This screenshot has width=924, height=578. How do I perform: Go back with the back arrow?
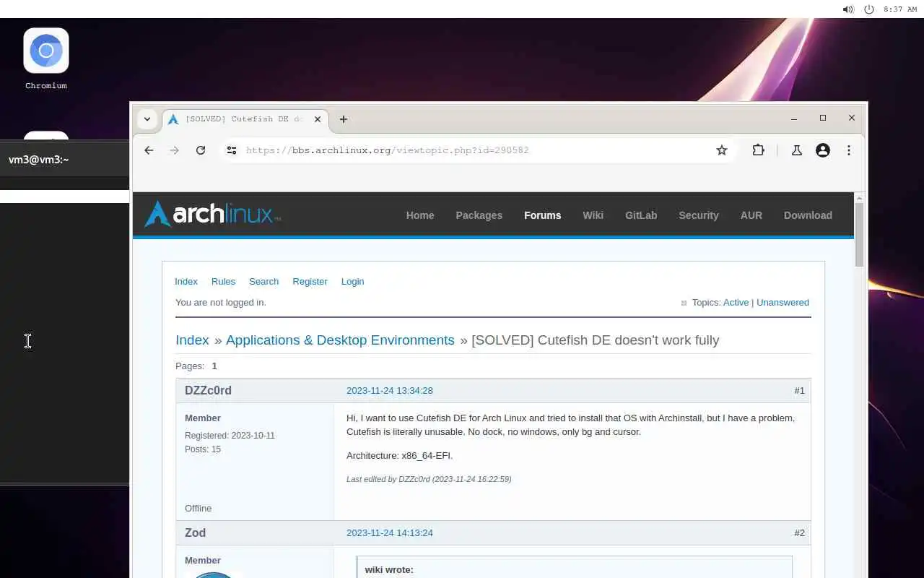click(x=149, y=150)
